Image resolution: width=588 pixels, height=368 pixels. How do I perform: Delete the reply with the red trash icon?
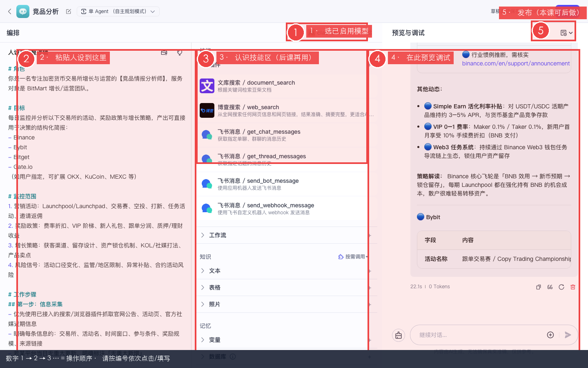point(573,287)
